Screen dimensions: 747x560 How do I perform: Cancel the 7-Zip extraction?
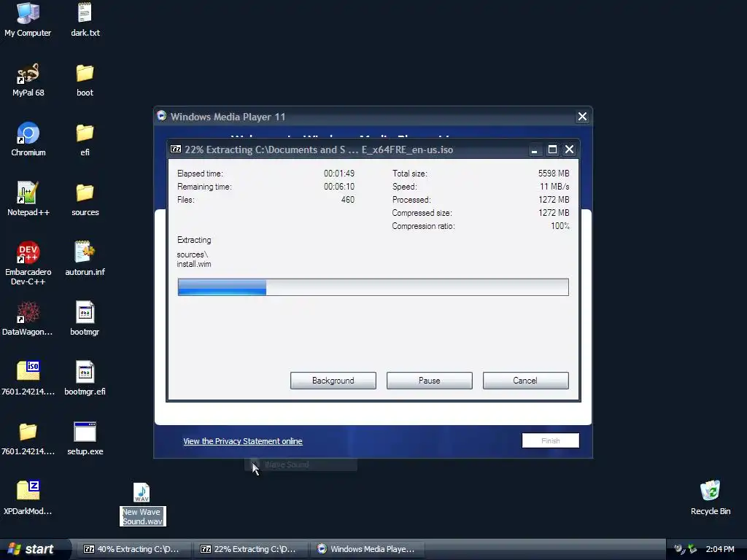pos(525,381)
